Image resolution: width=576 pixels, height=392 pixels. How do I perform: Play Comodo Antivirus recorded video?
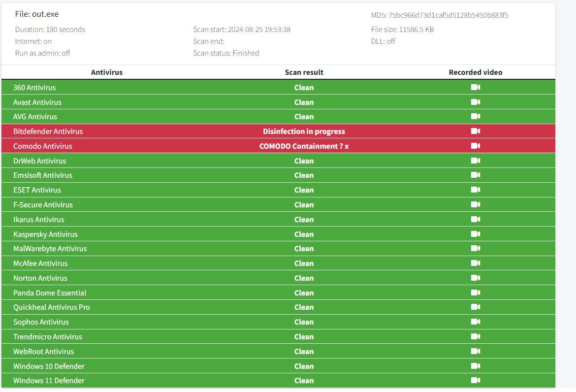click(476, 145)
